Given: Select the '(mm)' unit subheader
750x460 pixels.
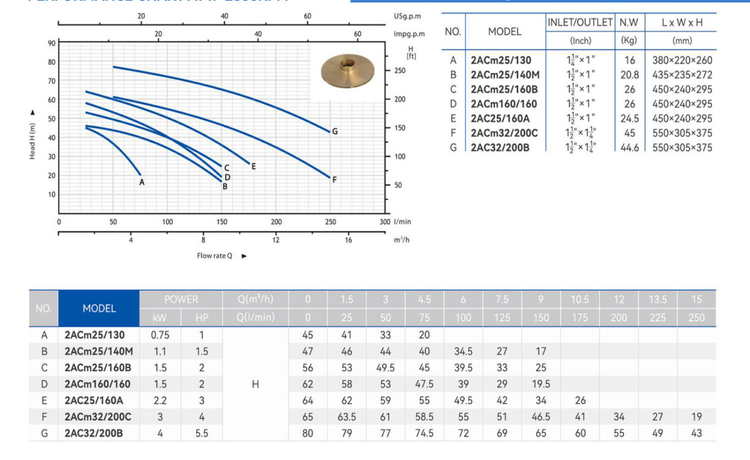Looking at the screenshot, I should point(682,41).
